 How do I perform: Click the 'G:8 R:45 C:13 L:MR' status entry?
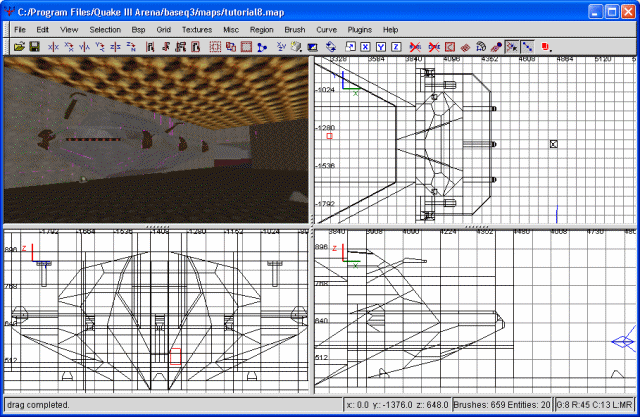point(594,405)
